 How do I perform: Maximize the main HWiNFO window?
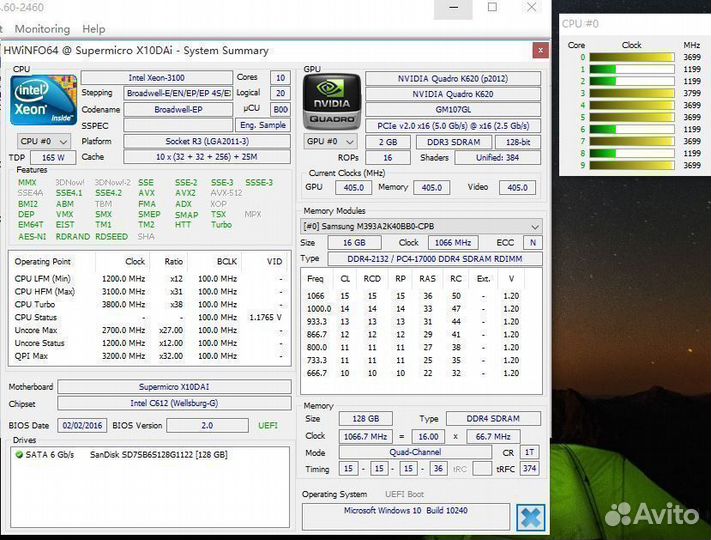click(492, 7)
